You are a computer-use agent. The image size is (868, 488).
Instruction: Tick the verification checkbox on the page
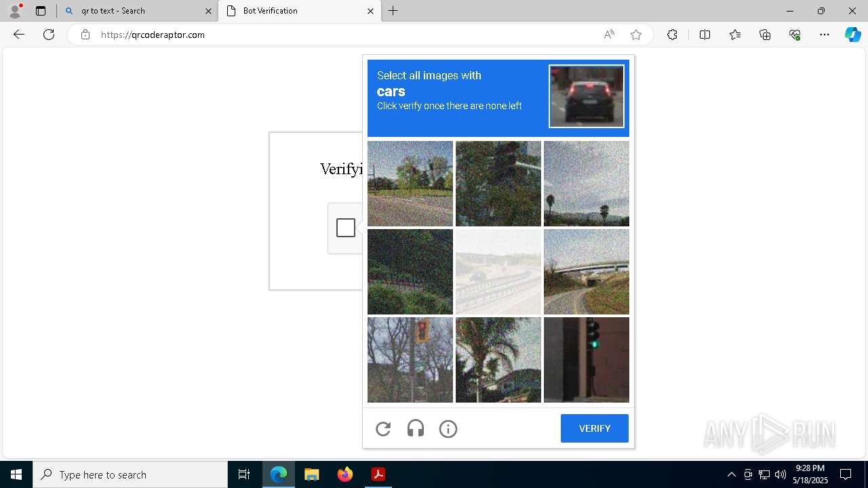[346, 228]
